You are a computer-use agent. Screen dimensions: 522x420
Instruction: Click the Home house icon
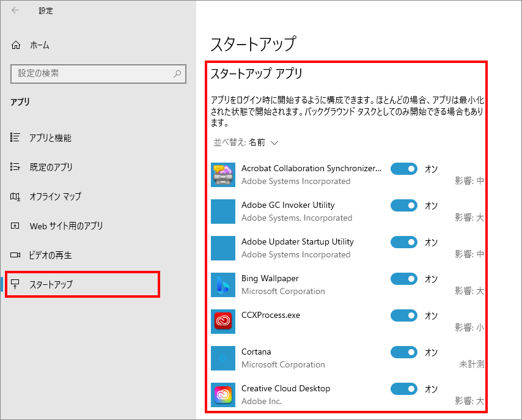tap(16, 45)
